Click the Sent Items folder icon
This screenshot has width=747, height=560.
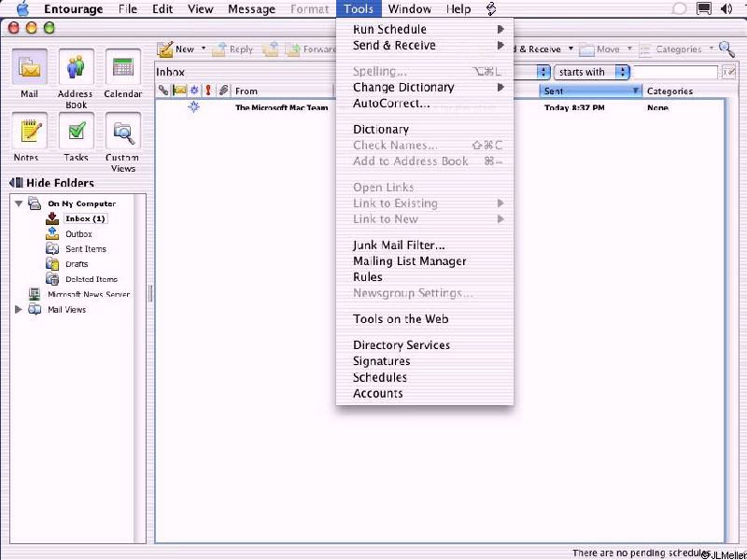click(52, 248)
